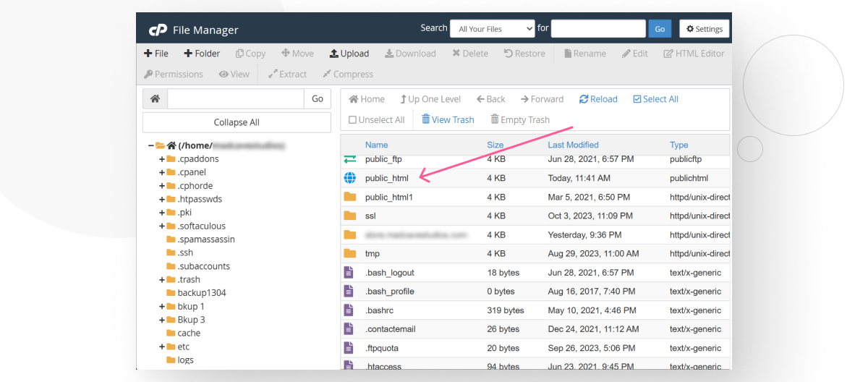Create new file with + File
The image size is (868, 382).
(x=156, y=54)
